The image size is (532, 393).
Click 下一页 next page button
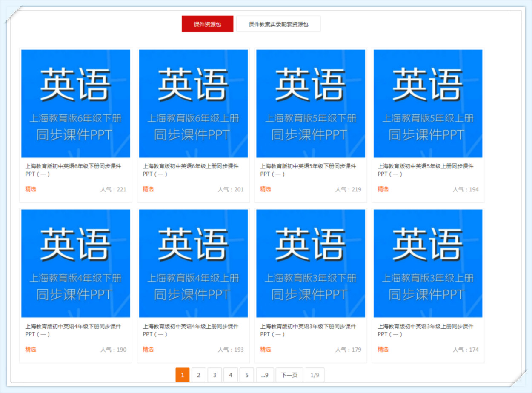(289, 375)
